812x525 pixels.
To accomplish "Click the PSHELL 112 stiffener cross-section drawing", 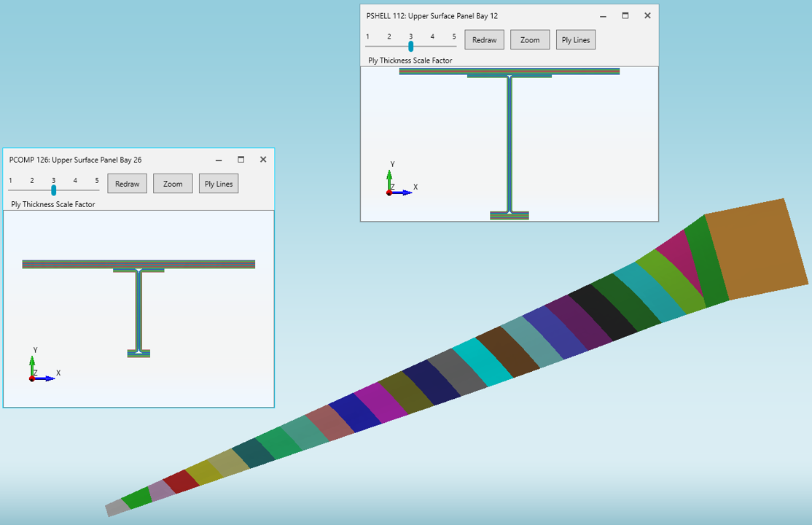I will point(510,144).
